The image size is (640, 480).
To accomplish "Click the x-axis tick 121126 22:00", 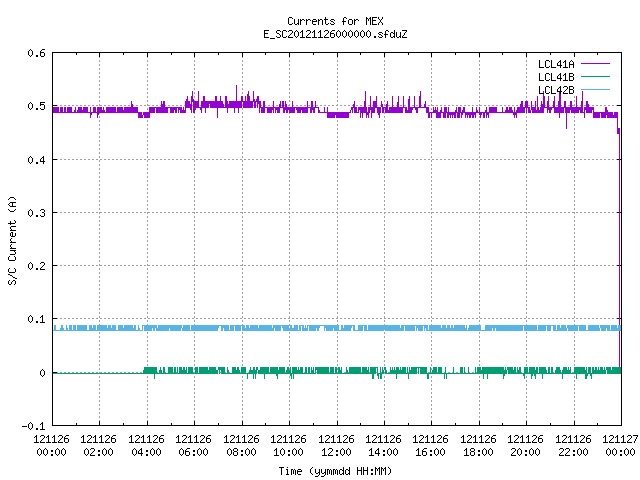I will [x=573, y=445].
